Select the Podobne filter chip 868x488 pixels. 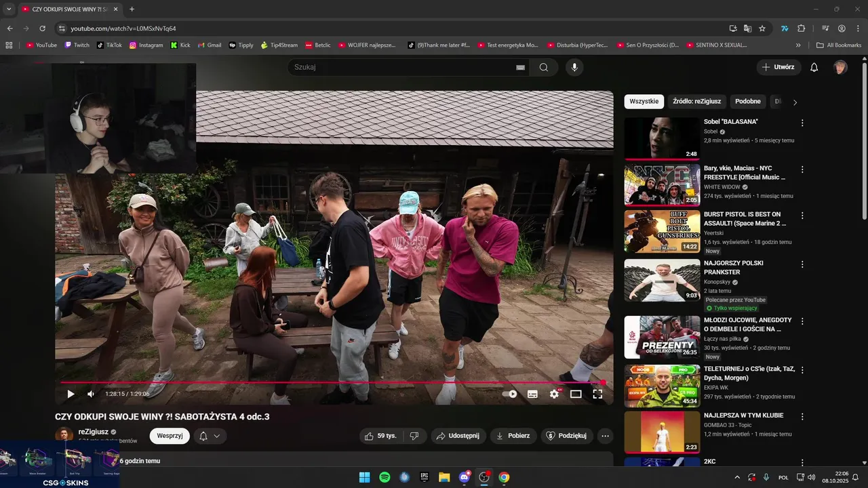(x=748, y=102)
